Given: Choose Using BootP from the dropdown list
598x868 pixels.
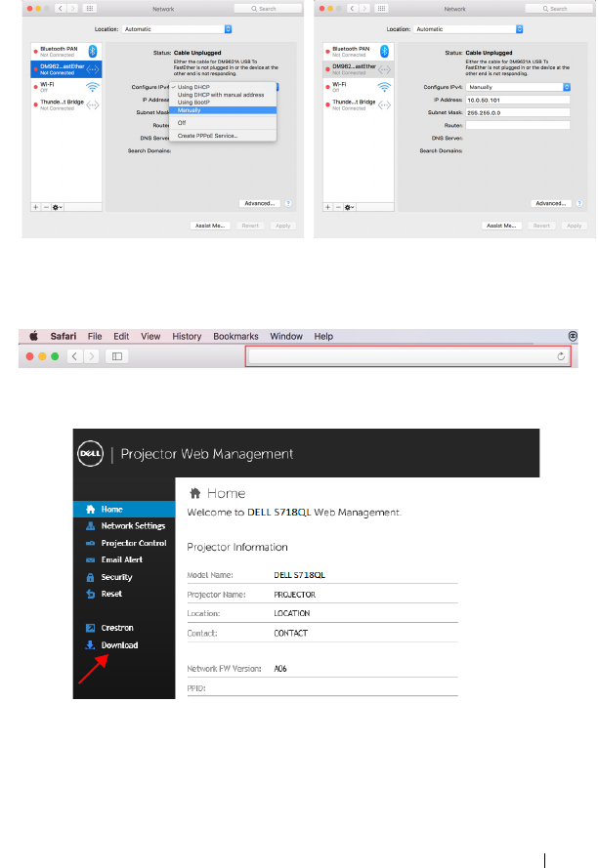Looking at the screenshot, I should (223, 103).
